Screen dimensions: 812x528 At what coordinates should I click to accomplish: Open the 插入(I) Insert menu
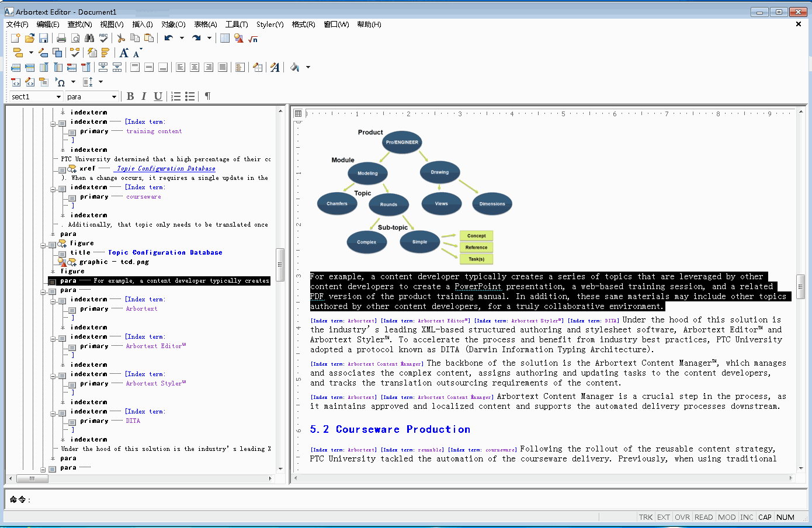tap(143, 24)
